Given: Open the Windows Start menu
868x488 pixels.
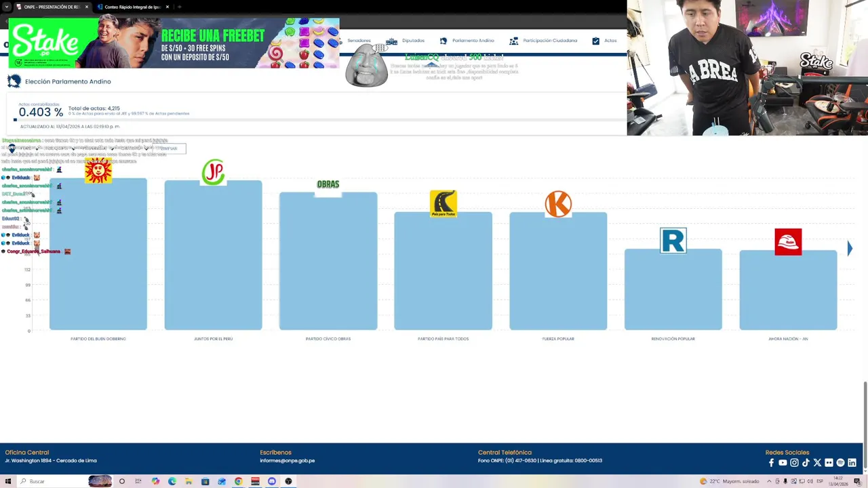Looking at the screenshot, I should point(8,481).
